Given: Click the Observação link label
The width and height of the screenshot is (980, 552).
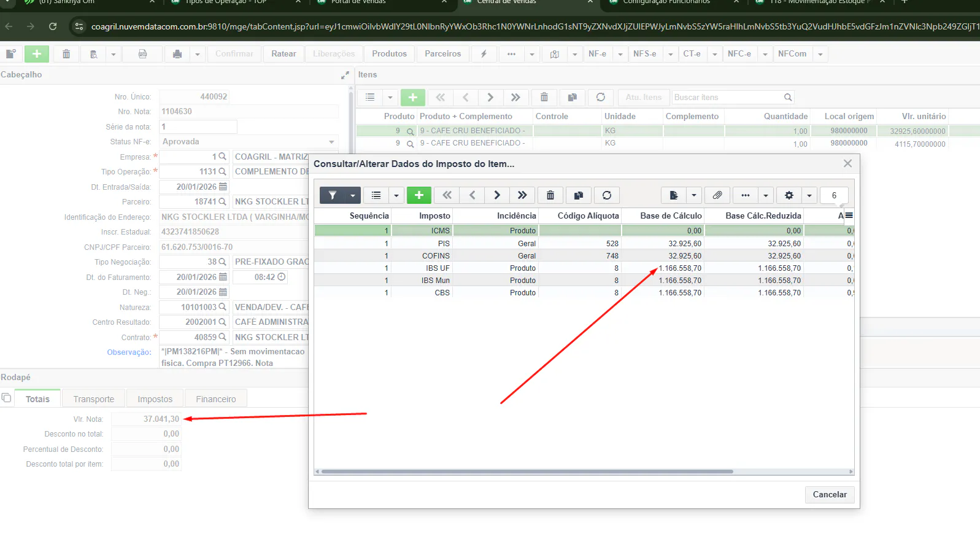Looking at the screenshot, I should (129, 352).
